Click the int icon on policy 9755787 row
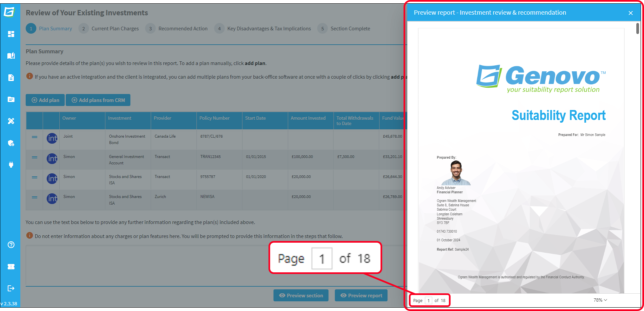Viewport: 644px width, 311px height. tap(52, 179)
